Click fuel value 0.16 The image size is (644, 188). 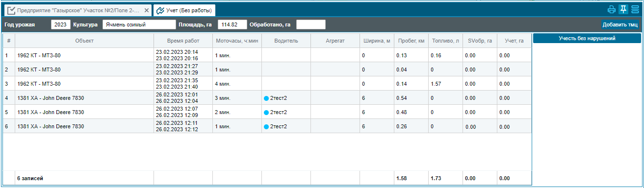point(436,55)
